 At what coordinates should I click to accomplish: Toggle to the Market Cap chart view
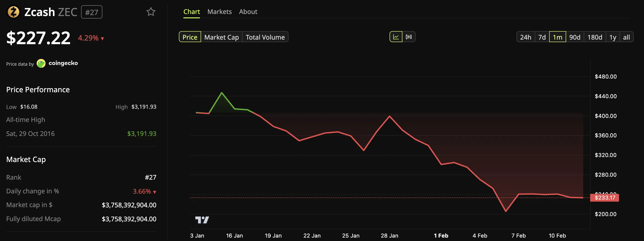221,37
